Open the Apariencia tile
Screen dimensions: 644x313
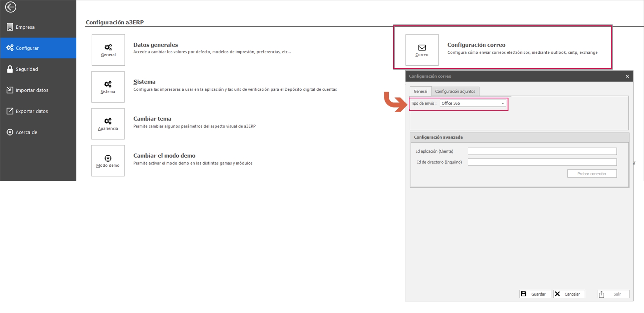[x=108, y=124]
